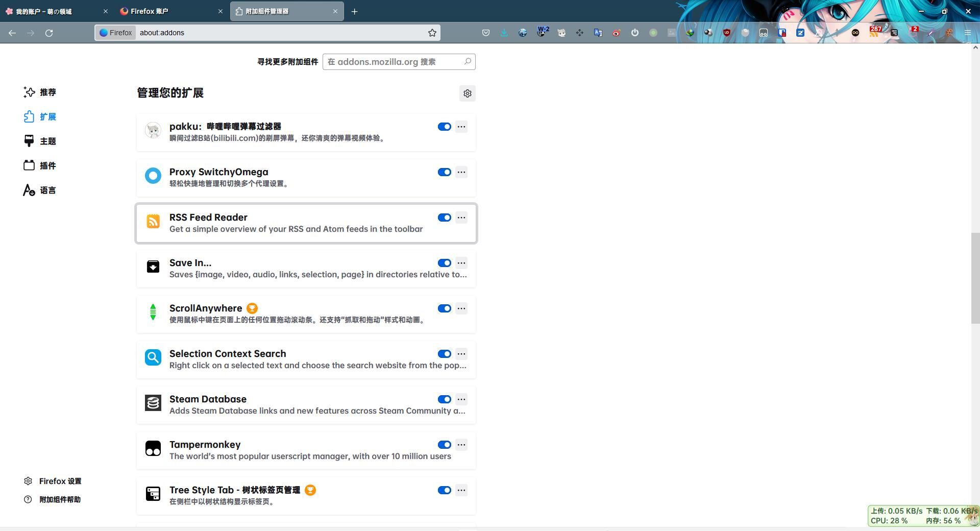Click the Tree Style Tab extension icon
Viewport: 980px width, 531px height.
[x=153, y=494]
